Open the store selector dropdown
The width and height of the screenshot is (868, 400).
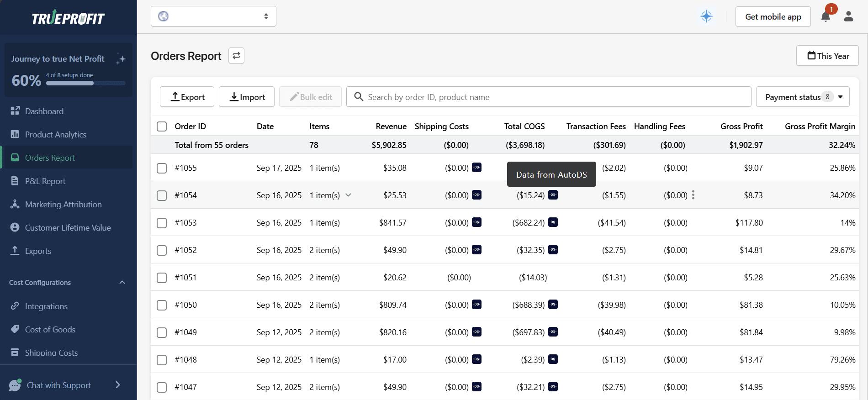coord(213,16)
